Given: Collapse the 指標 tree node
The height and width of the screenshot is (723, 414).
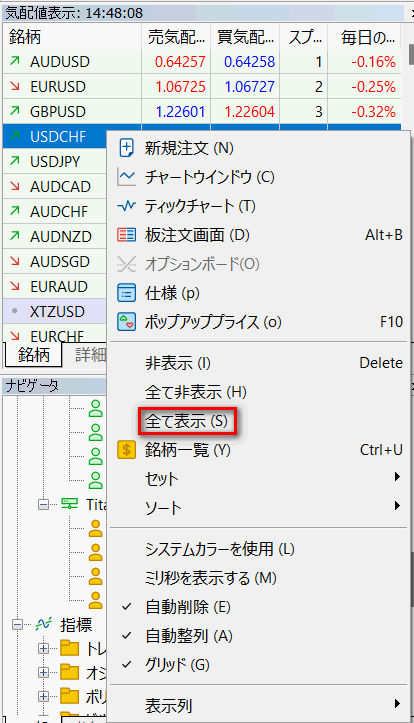Looking at the screenshot, I should [18, 625].
